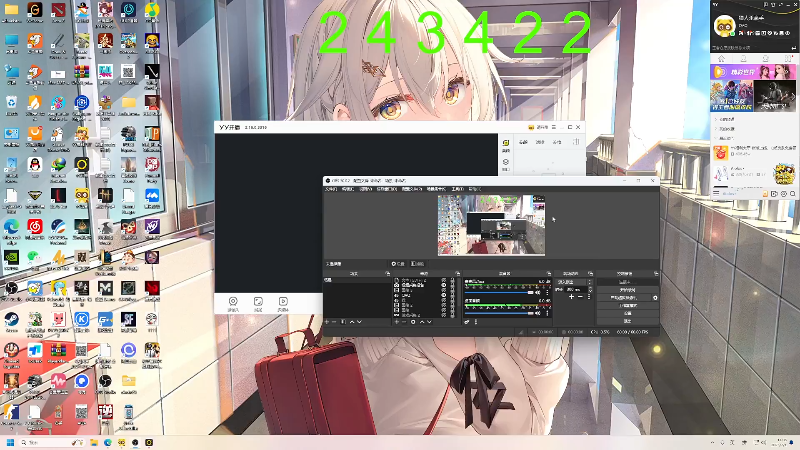Open transition properties menu dots
Screen dimensions: 800x450
point(589,296)
